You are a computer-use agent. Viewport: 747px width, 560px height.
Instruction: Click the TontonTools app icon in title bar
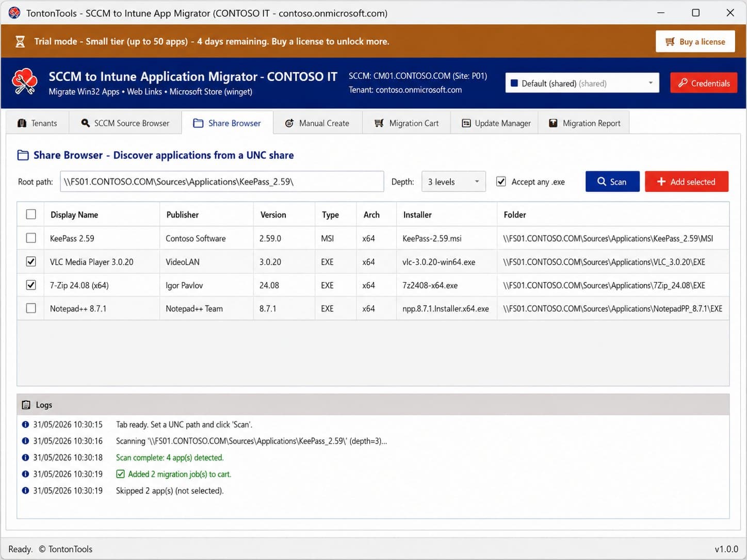click(x=14, y=13)
